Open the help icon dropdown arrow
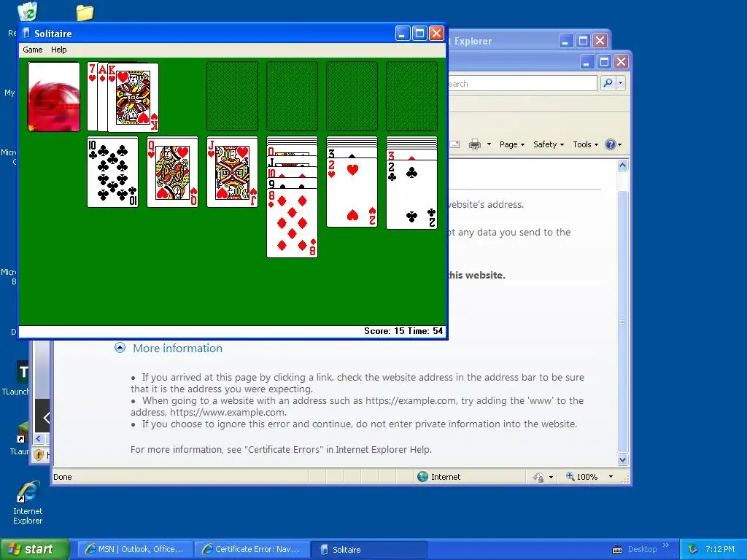This screenshot has height=560, width=747. (x=620, y=145)
